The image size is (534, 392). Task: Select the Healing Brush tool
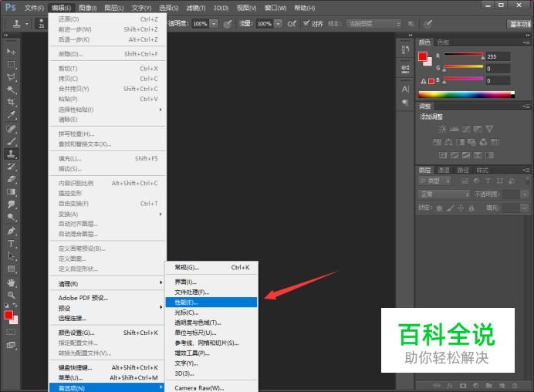[11, 128]
